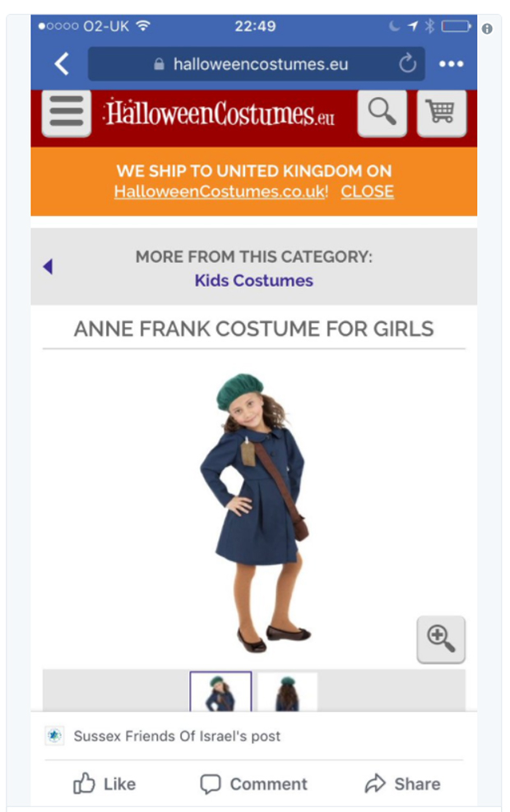The width and height of the screenshot is (510, 812).
Task: Select the first product thumbnail
Action: pyautogui.click(x=220, y=692)
